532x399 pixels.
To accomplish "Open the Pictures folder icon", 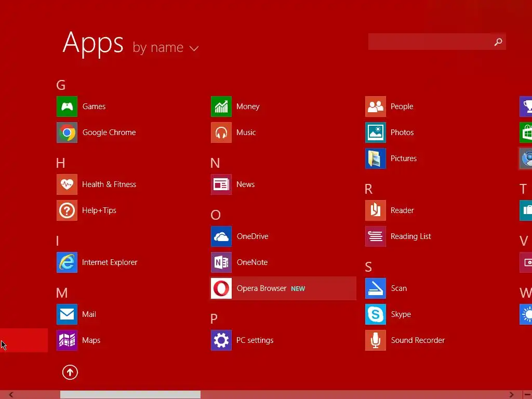I will [x=376, y=158].
